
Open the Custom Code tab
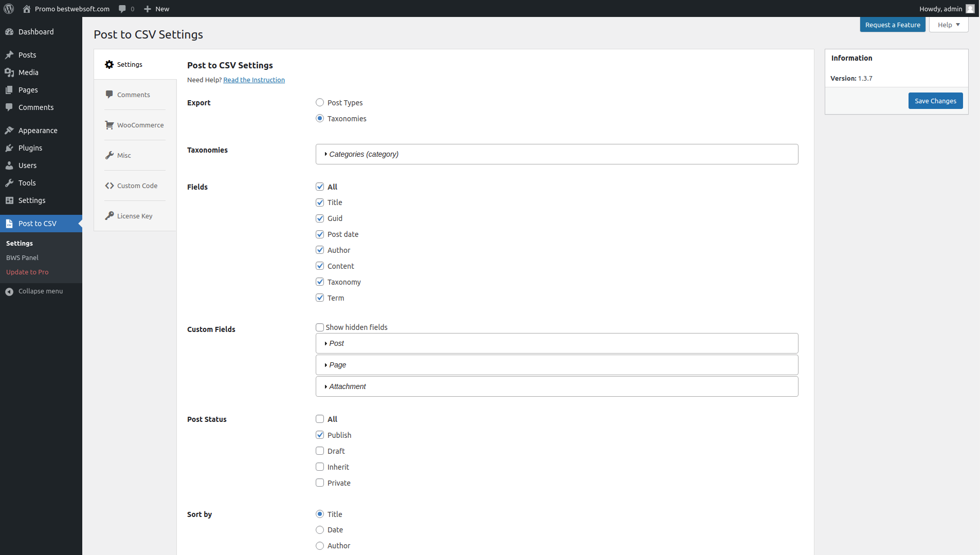click(x=135, y=186)
